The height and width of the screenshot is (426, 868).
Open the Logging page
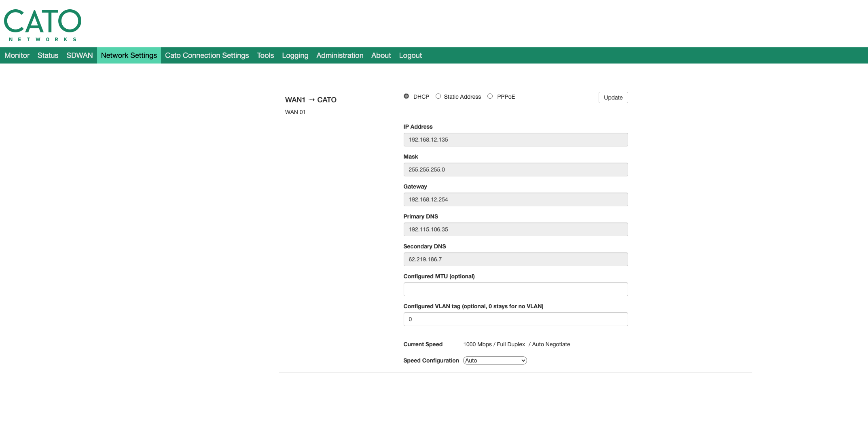295,55
